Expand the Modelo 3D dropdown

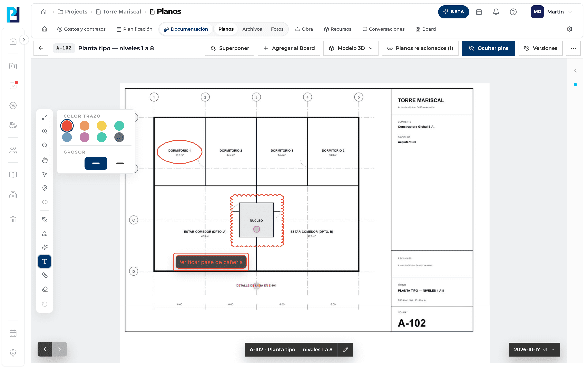click(x=351, y=48)
